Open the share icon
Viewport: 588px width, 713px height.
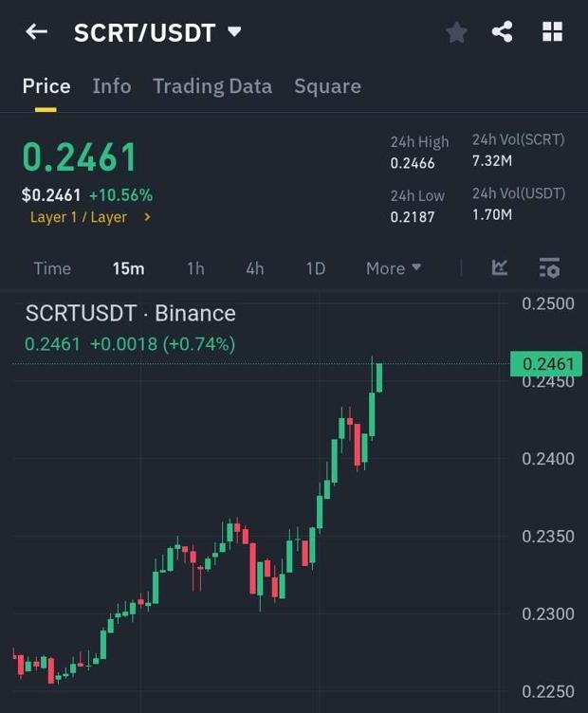tap(503, 32)
